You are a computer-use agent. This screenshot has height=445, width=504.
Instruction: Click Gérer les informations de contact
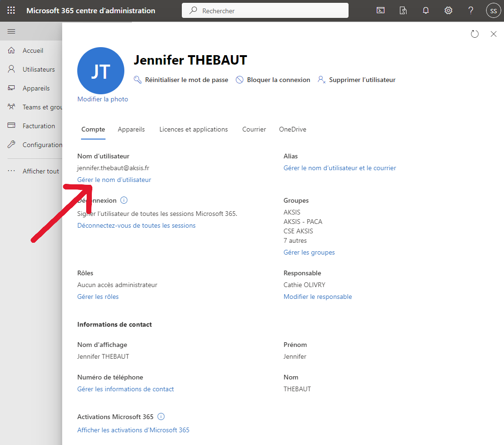pos(125,389)
